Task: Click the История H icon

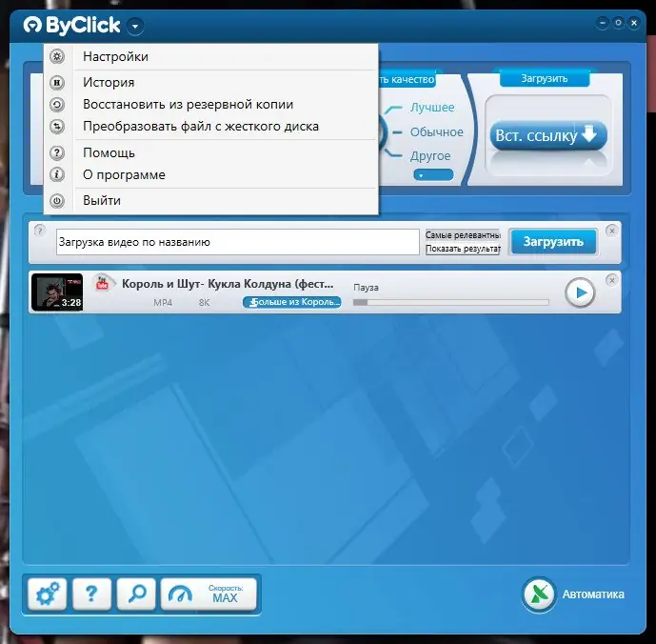Action: pos(57,83)
